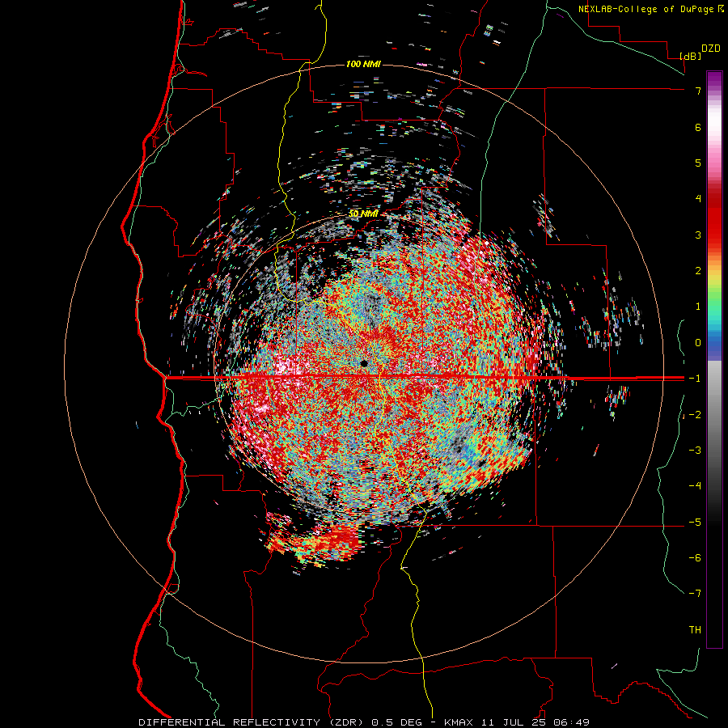Click the 1 value on color scale
Image resolution: width=728 pixels, height=728 pixels.
click(698, 307)
